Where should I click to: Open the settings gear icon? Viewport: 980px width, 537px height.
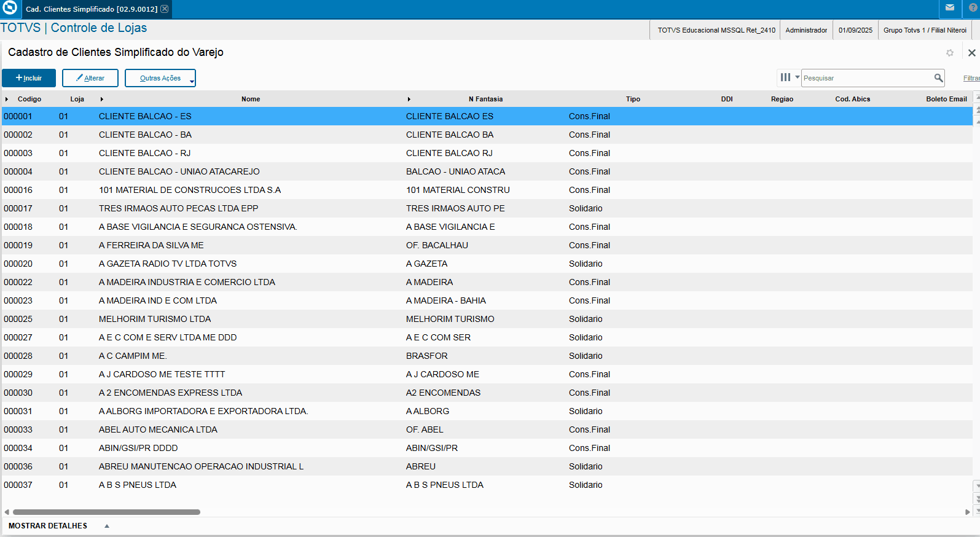point(950,53)
